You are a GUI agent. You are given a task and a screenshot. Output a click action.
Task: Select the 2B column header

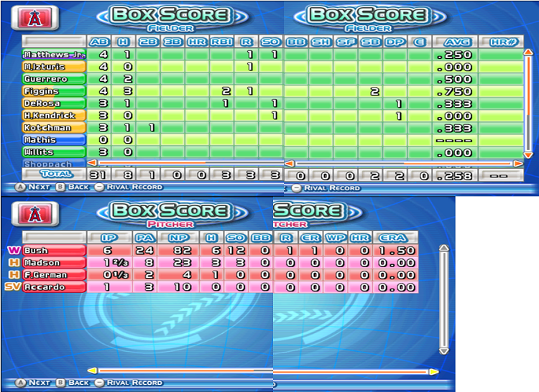click(148, 42)
